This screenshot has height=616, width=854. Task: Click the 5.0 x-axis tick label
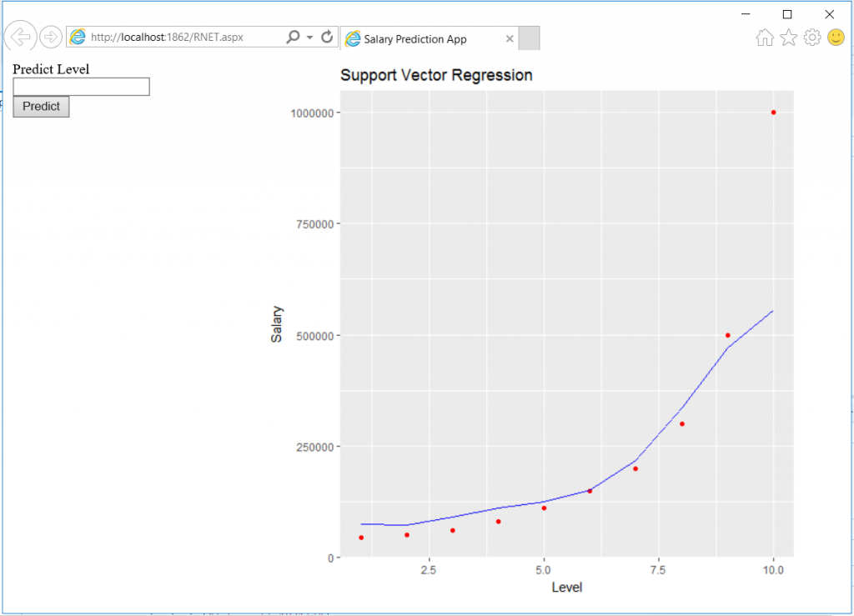pyautogui.click(x=543, y=570)
